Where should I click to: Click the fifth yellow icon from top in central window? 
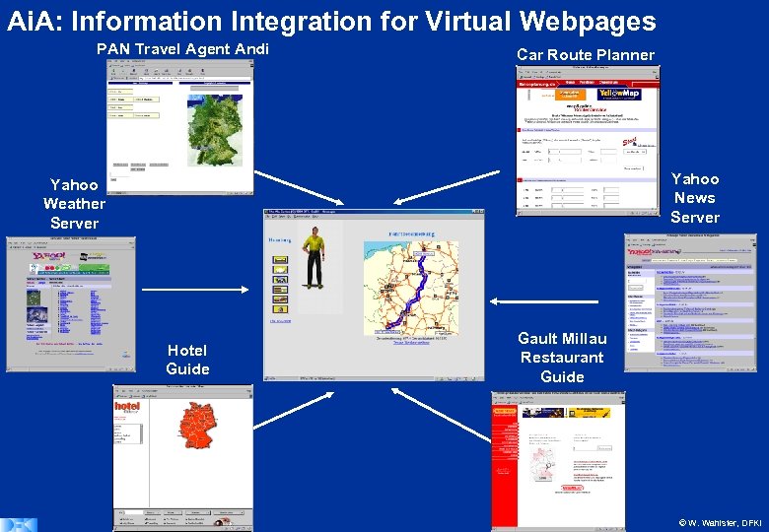click(x=280, y=299)
